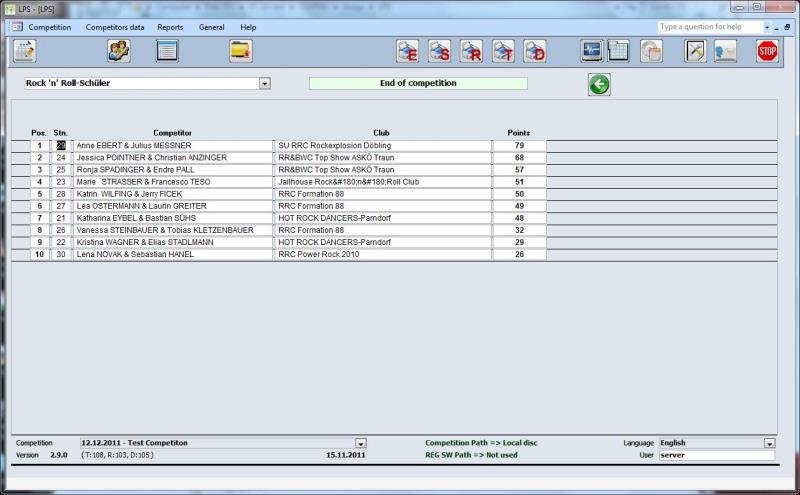
Task: Click the print icon labeled E
Action: pos(407,51)
